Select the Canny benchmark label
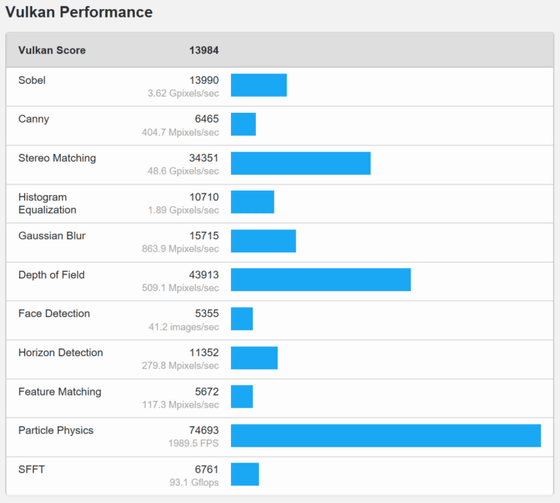The width and height of the screenshot is (560, 503). pyautogui.click(x=34, y=119)
